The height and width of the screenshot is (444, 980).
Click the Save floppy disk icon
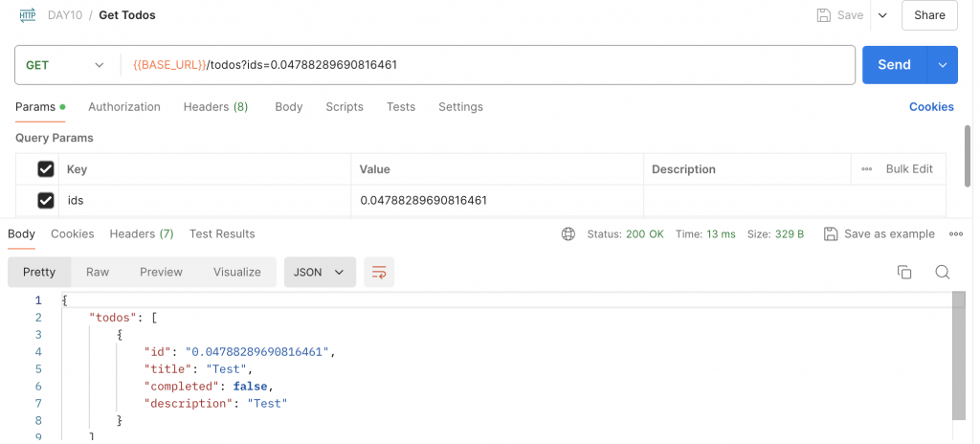tap(824, 15)
